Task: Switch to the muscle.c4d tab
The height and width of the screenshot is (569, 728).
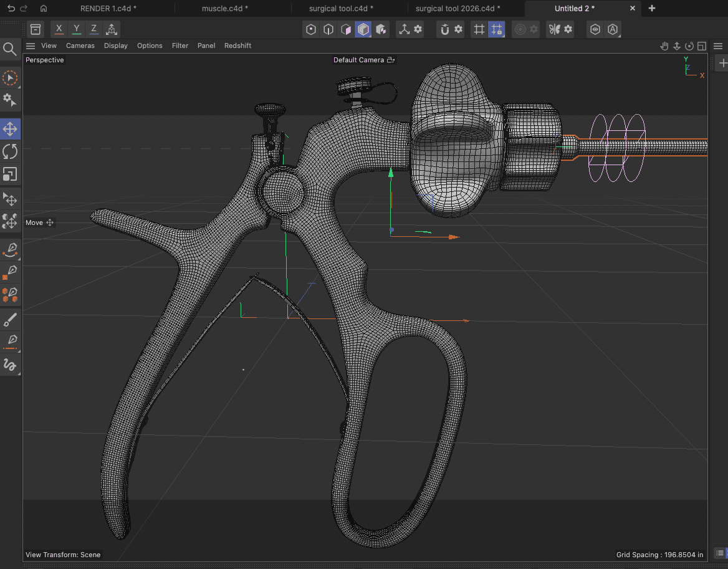Action: [x=225, y=8]
